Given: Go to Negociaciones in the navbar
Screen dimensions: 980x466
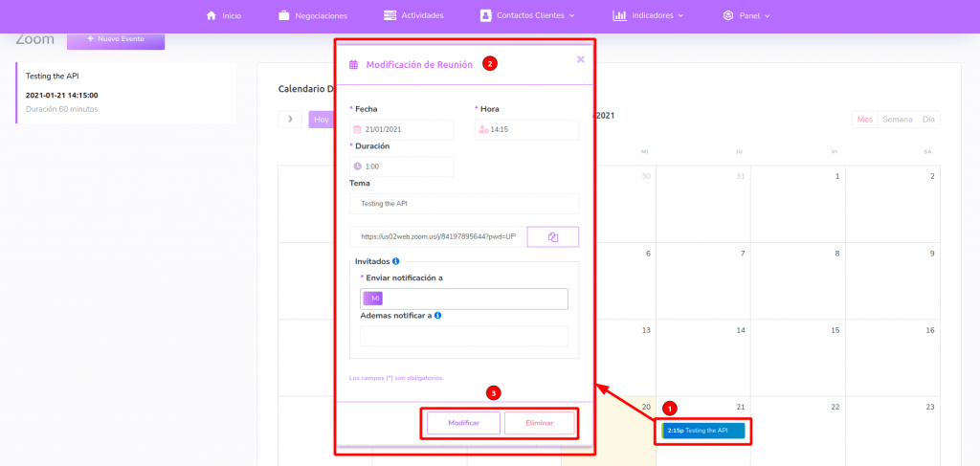Looking at the screenshot, I should click(x=313, y=15).
